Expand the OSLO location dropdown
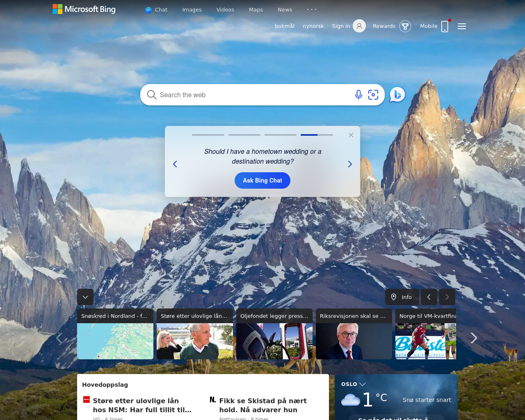The width and height of the screenshot is (525, 420). click(x=354, y=384)
